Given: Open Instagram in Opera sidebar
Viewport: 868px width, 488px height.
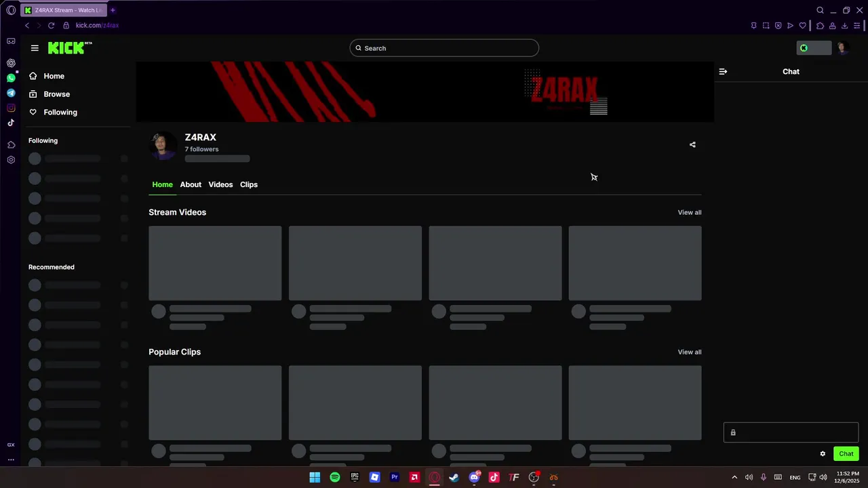Looking at the screenshot, I should point(11,108).
